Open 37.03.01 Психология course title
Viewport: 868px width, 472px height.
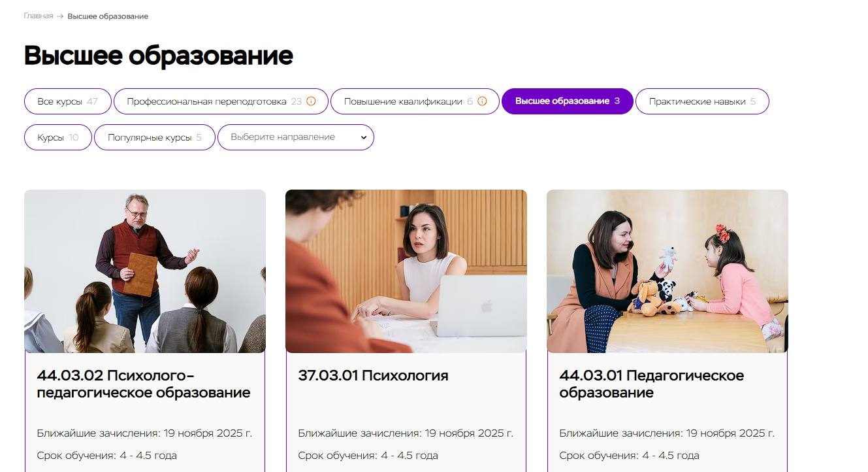[374, 375]
